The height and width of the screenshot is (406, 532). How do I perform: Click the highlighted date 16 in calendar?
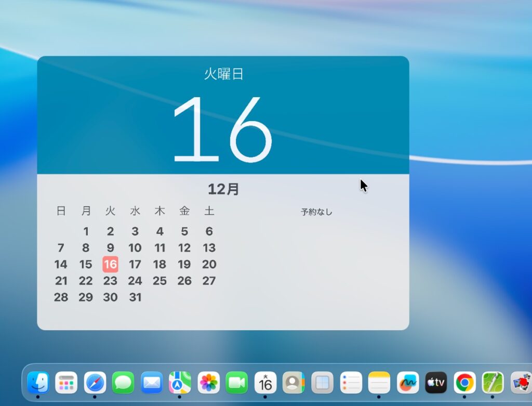[x=110, y=264]
